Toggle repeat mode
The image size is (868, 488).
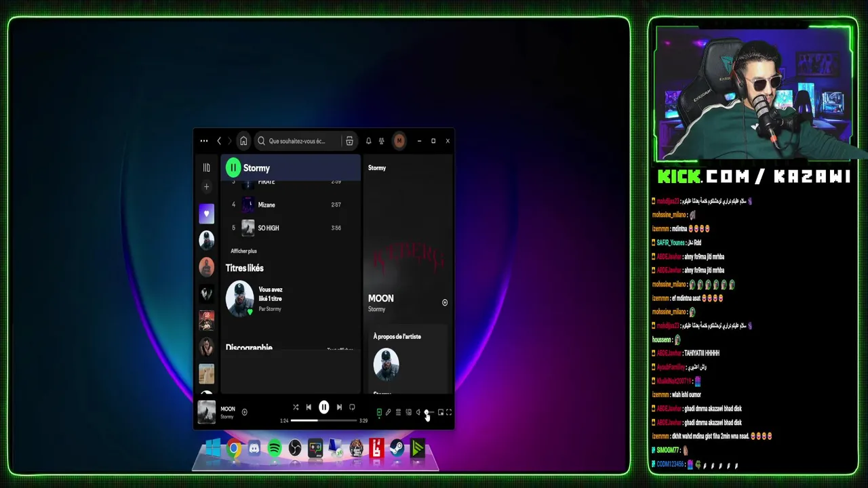[352, 407]
